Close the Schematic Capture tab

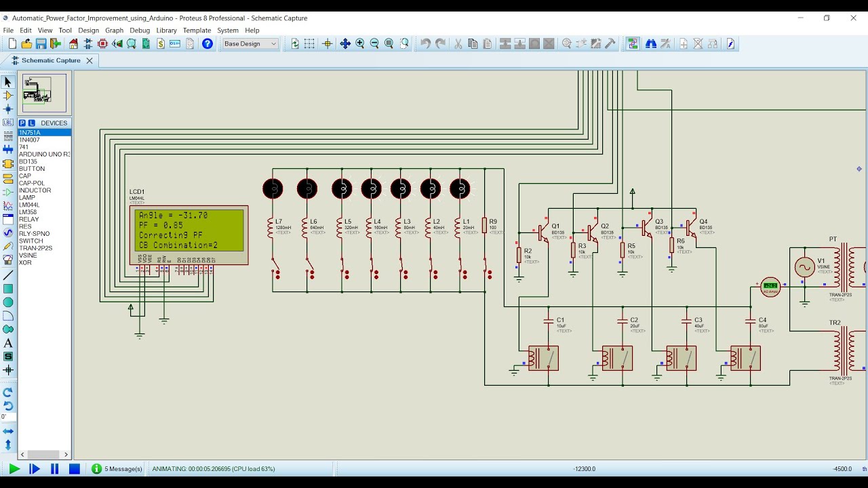click(89, 60)
